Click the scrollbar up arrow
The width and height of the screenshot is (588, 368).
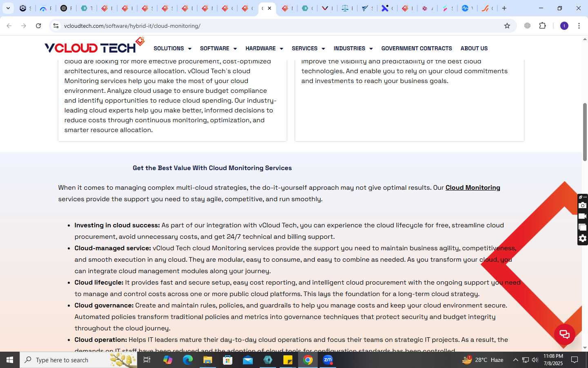pos(585,40)
